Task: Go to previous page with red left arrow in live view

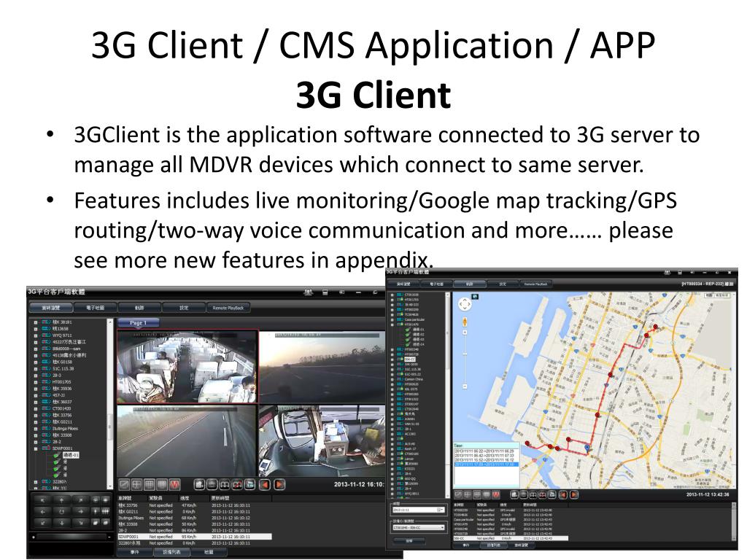Action: tap(265, 485)
